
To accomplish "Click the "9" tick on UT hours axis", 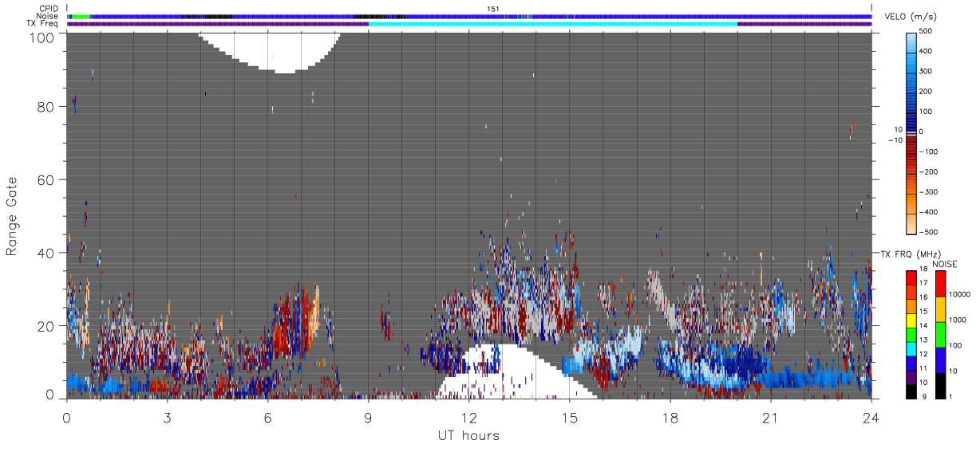I will (369, 418).
